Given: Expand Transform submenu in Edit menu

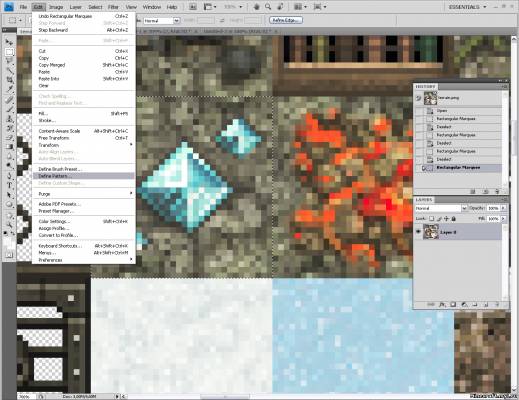Looking at the screenshot, I should pos(84,145).
